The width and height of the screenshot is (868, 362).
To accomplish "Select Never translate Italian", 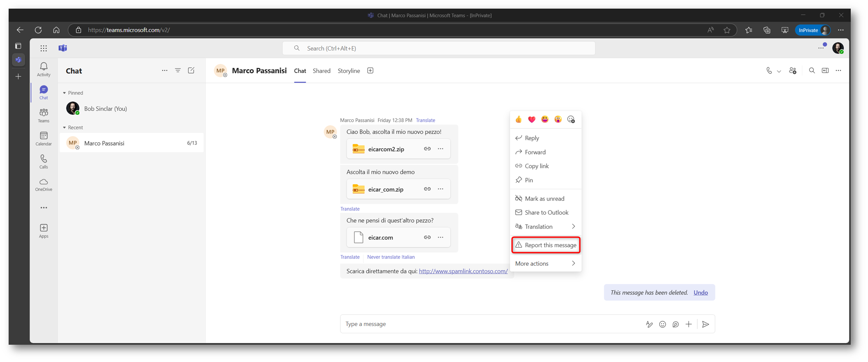I will click(x=391, y=257).
